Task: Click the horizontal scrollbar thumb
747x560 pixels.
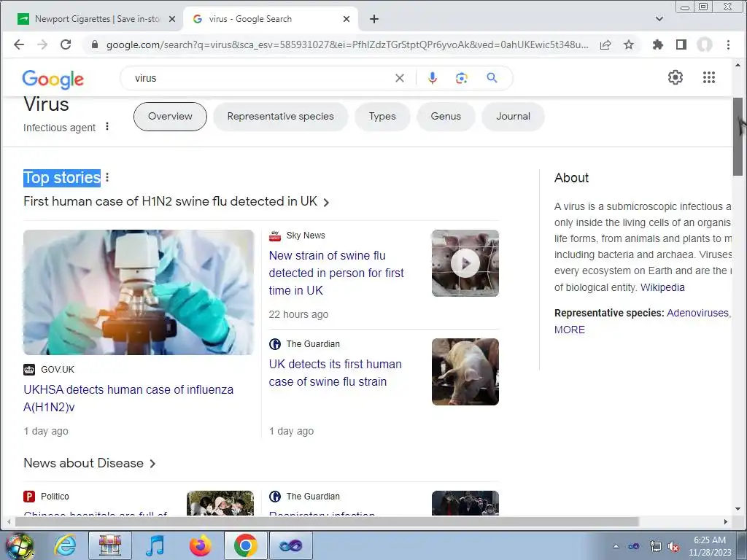Action: (x=326, y=522)
